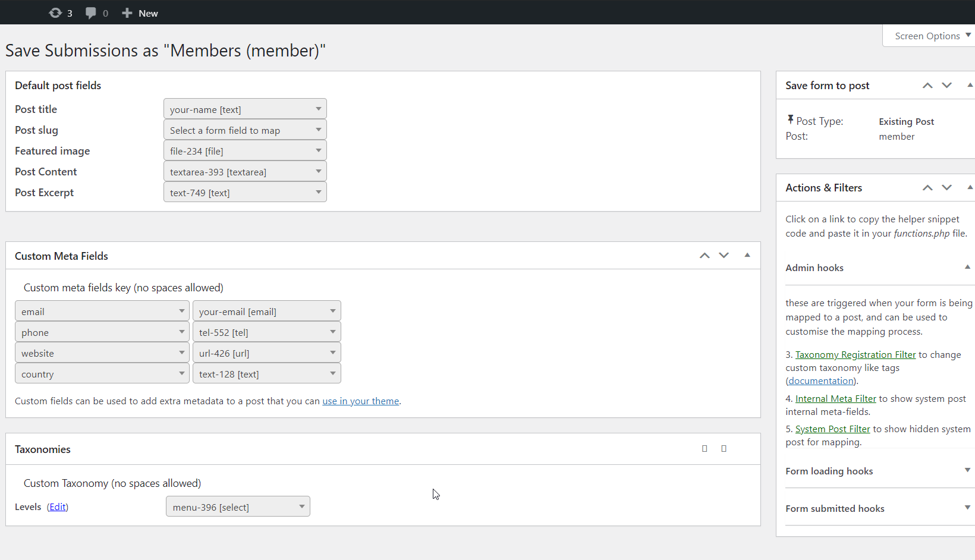The width and height of the screenshot is (975, 560).
Task: Open the comments bubble icon
Action: click(90, 12)
